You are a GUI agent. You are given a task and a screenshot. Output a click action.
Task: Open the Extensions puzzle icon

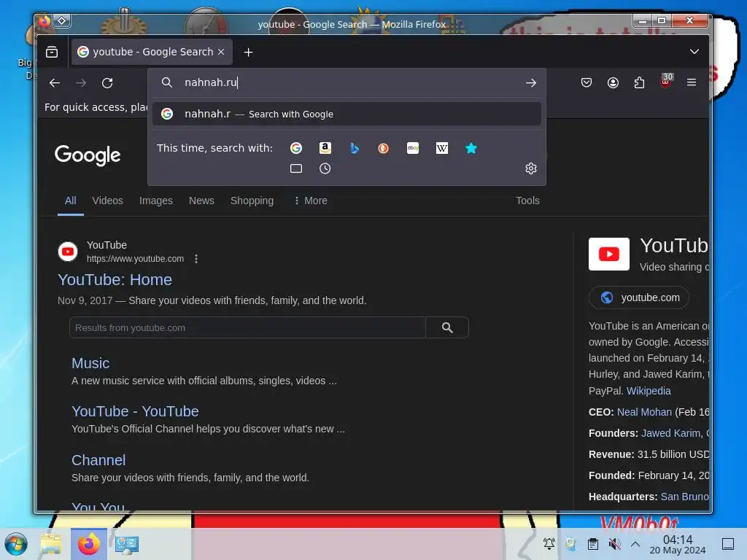click(x=639, y=83)
